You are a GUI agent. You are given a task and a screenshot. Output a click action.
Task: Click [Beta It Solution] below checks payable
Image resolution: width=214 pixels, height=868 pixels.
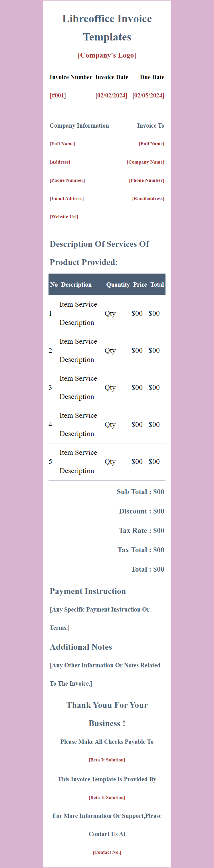pos(107,760)
